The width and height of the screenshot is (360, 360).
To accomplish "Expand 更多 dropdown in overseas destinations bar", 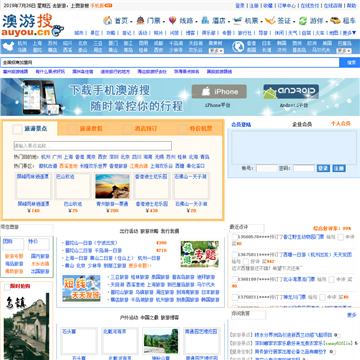I will point(344,51).
